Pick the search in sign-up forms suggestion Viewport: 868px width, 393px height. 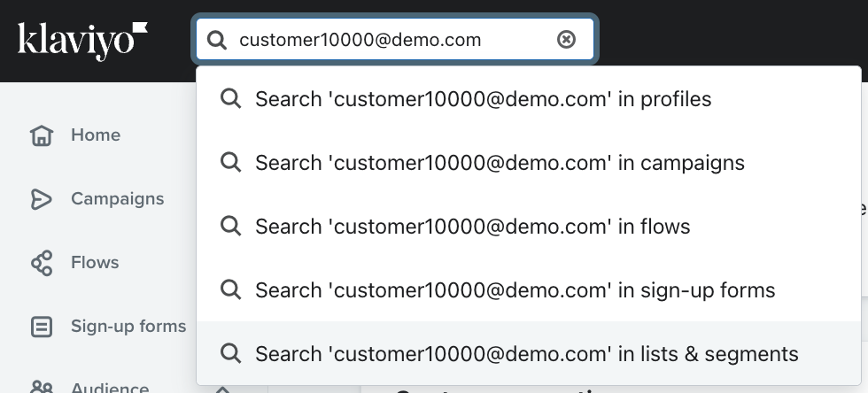tap(529, 290)
